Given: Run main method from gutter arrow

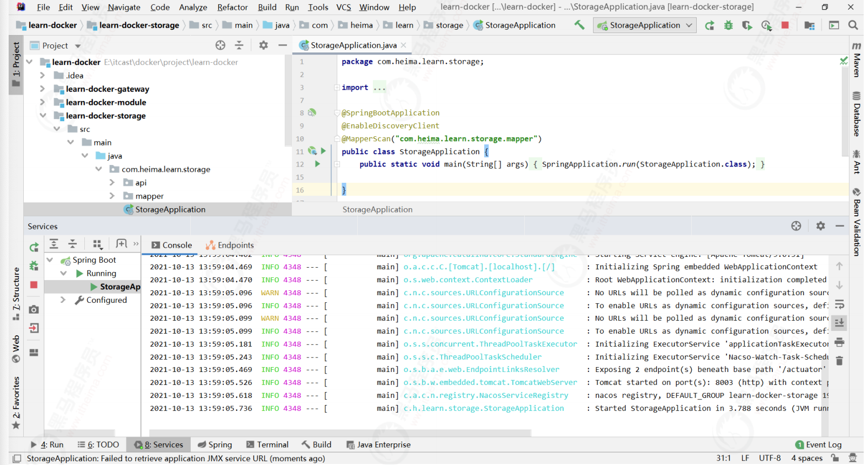Looking at the screenshot, I should (317, 164).
